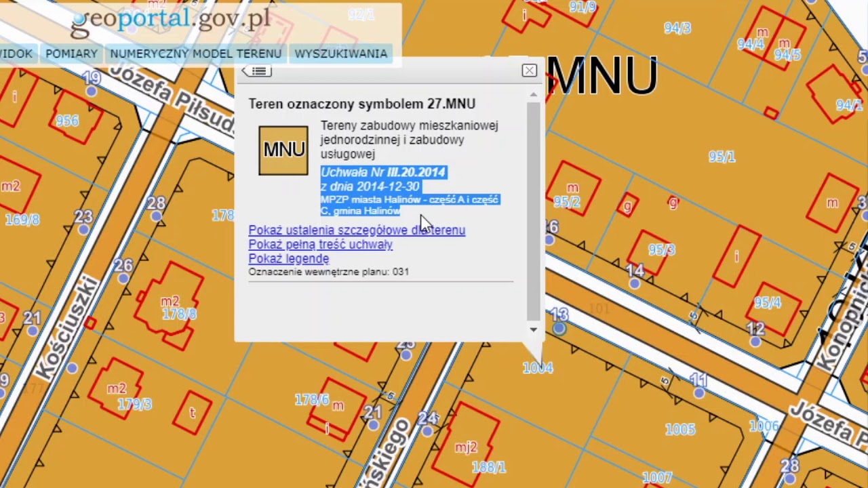Click parcel label 95/2 on the map

pos(567,202)
